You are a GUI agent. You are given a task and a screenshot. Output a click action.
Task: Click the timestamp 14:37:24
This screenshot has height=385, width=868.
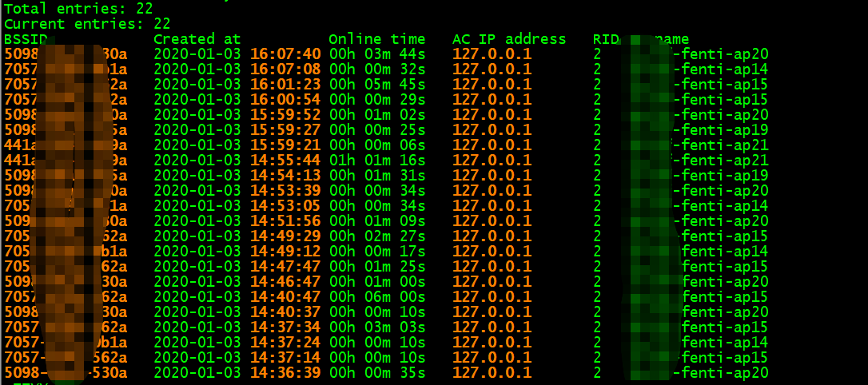(x=285, y=342)
